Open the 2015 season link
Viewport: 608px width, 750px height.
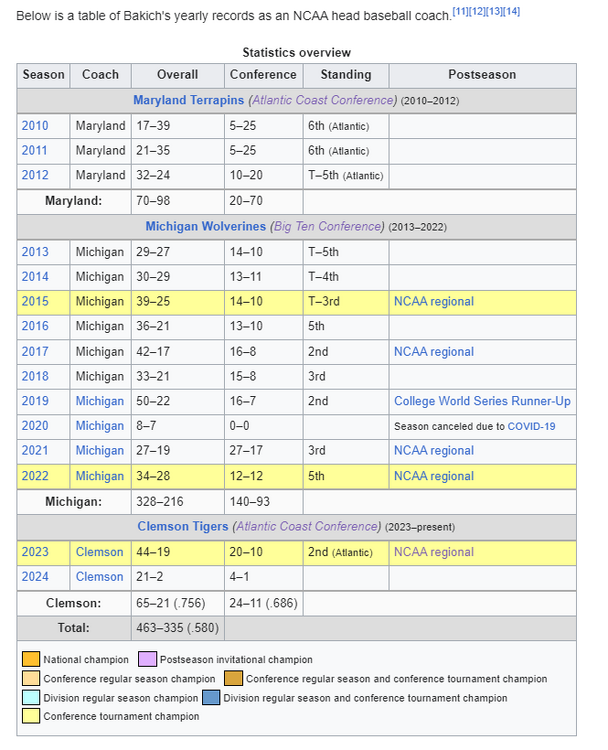pyautogui.click(x=35, y=302)
